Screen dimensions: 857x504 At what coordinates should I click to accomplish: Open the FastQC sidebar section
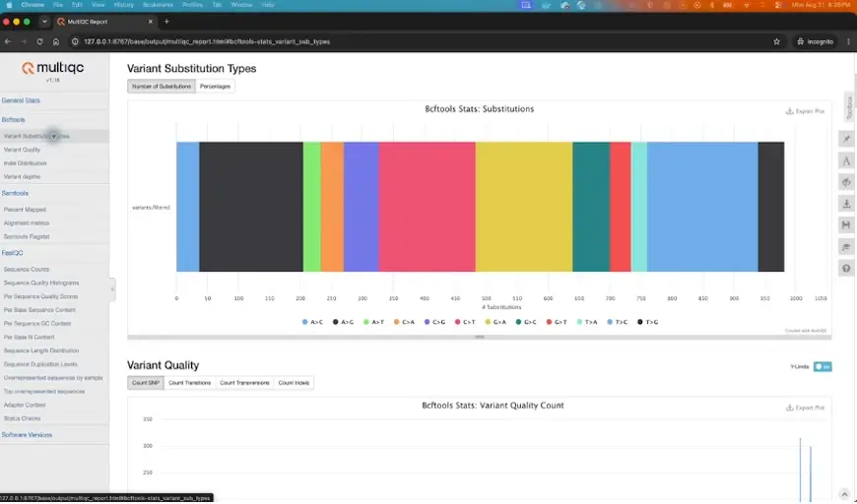pos(12,253)
